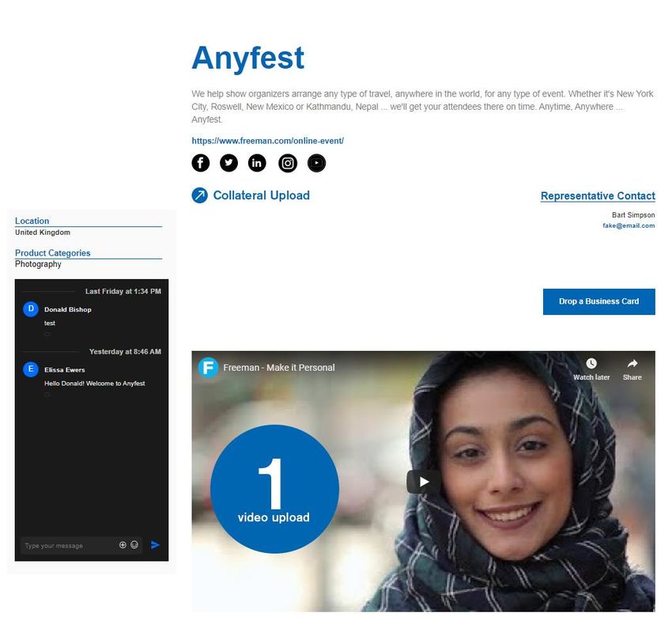The height and width of the screenshot is (628, 672).
Task: Click the Collateral Upload heading link
Action: pyautogui.click(x=262, y=195)
